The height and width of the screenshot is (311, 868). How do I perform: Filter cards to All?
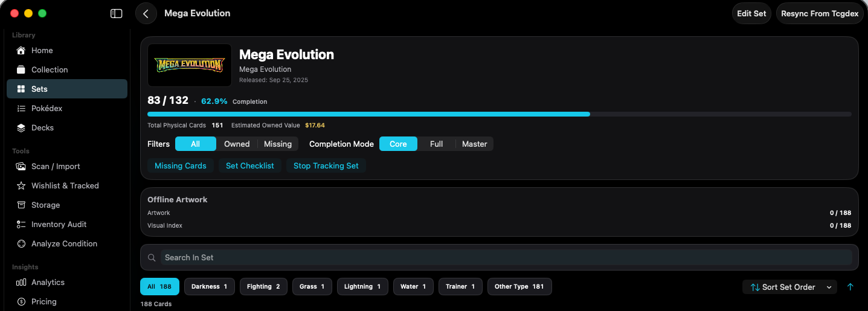[196, 144]
